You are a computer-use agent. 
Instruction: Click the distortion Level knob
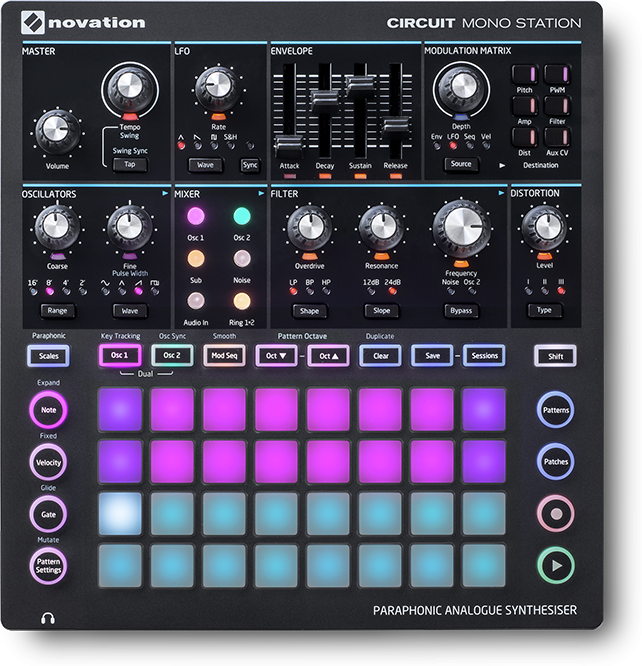[x=544, y=228]
